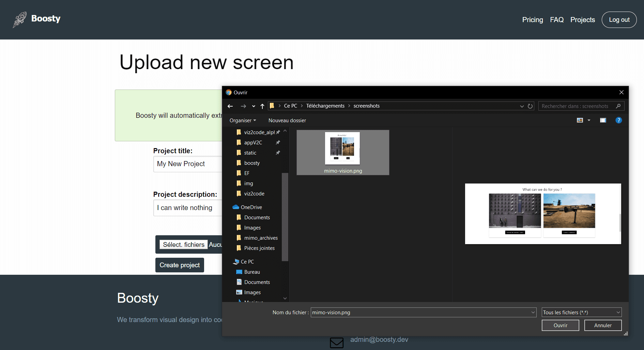Click Nouveau dossier in toolbar
644x350 pixels.
click(287, 121)
